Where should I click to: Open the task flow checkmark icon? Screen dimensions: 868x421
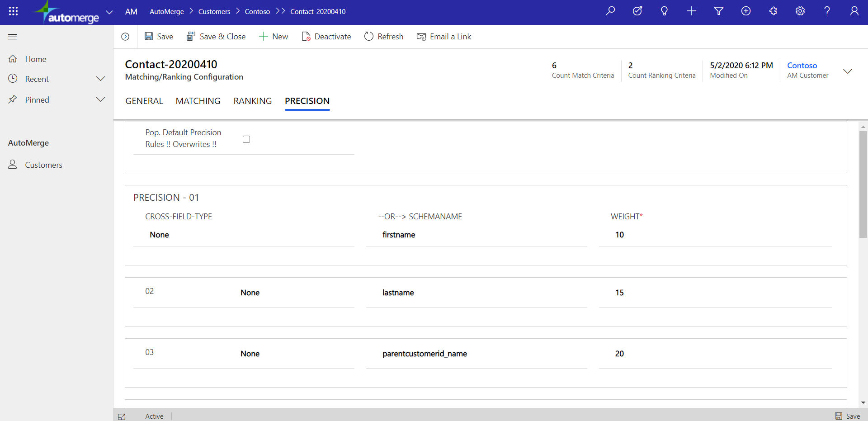pyautogui.click(x=637, y=11)
